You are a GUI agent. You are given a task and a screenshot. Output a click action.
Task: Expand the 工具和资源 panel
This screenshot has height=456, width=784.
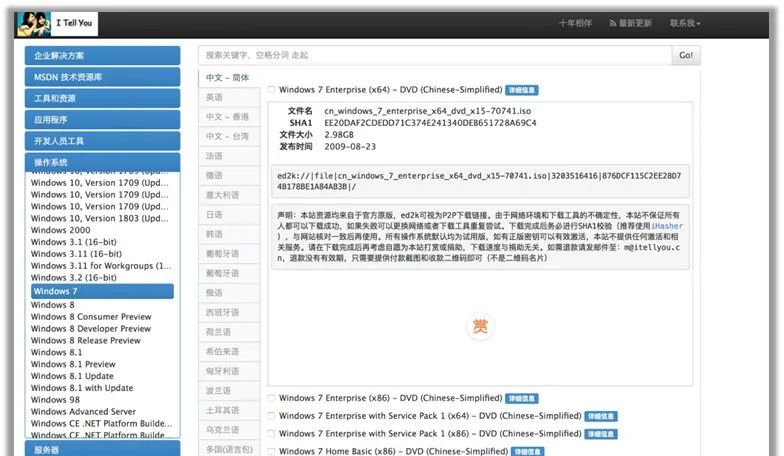[102, 98]
